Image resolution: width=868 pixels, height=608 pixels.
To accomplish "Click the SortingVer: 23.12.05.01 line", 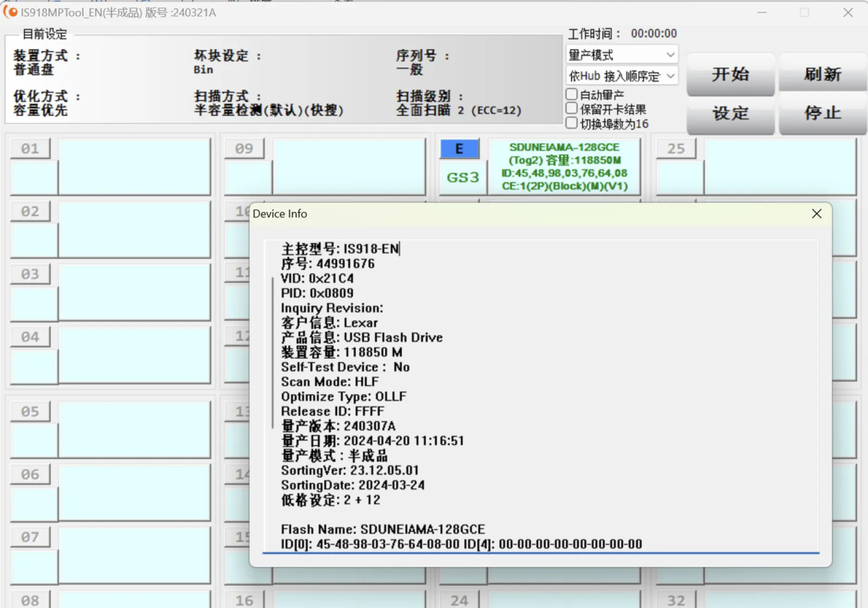I will [350, 470].
